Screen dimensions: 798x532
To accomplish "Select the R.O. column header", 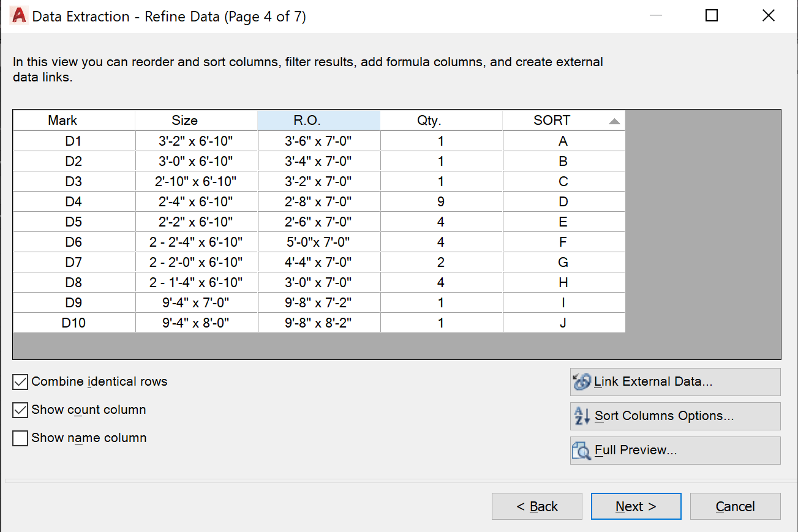I will click(x=318, y=120).
